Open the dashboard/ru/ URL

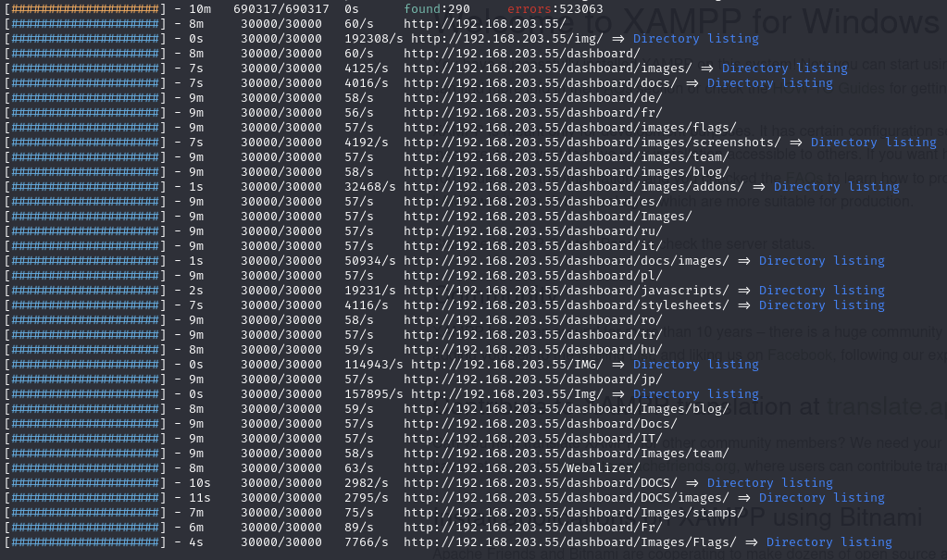(x=532, y=231)
